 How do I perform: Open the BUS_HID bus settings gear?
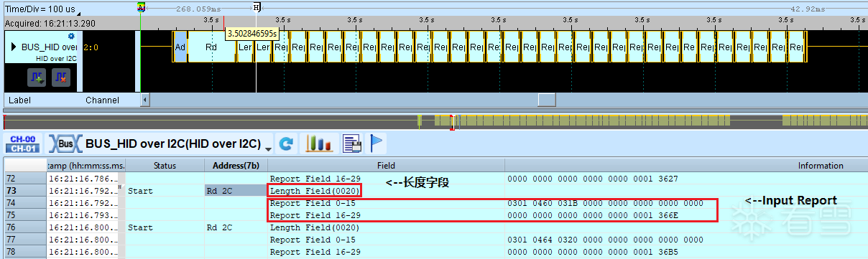(71, 36)
